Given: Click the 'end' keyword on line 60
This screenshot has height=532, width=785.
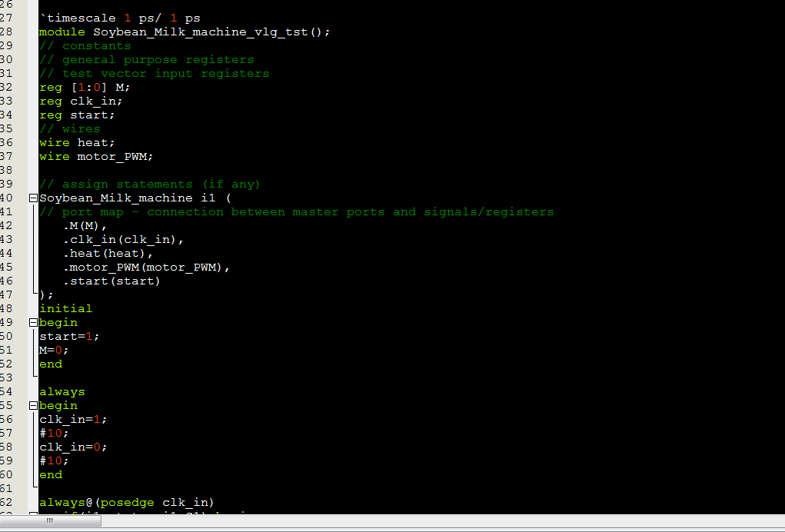Looking at the screenshot, I should [x=51, y=475].
